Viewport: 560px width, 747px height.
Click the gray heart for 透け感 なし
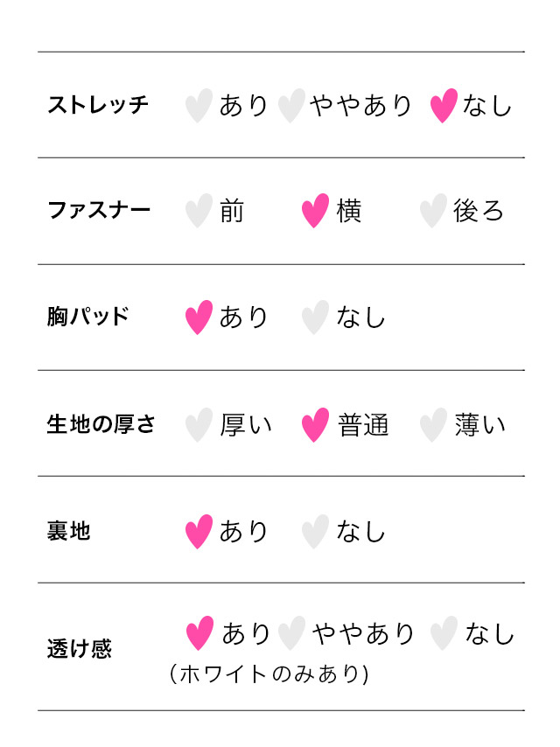coord(444,633)
